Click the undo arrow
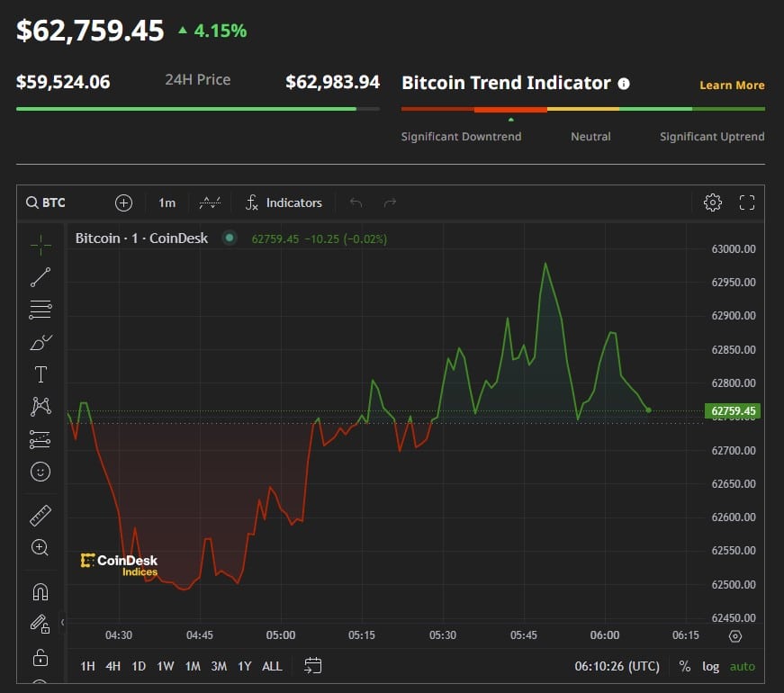The image size is (784, 693). pyautogui.click(x=356, y=202)
